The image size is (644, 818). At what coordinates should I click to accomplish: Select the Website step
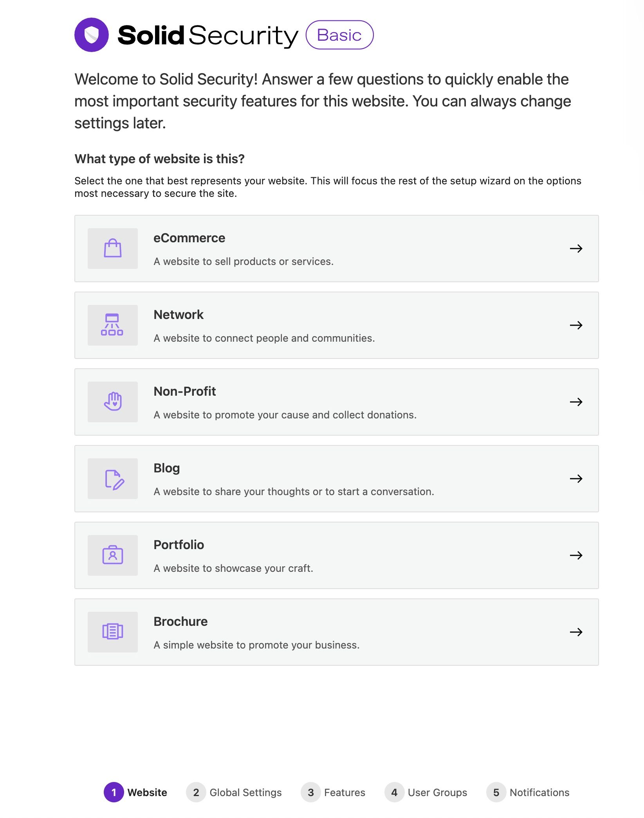(x=135, y=792)
